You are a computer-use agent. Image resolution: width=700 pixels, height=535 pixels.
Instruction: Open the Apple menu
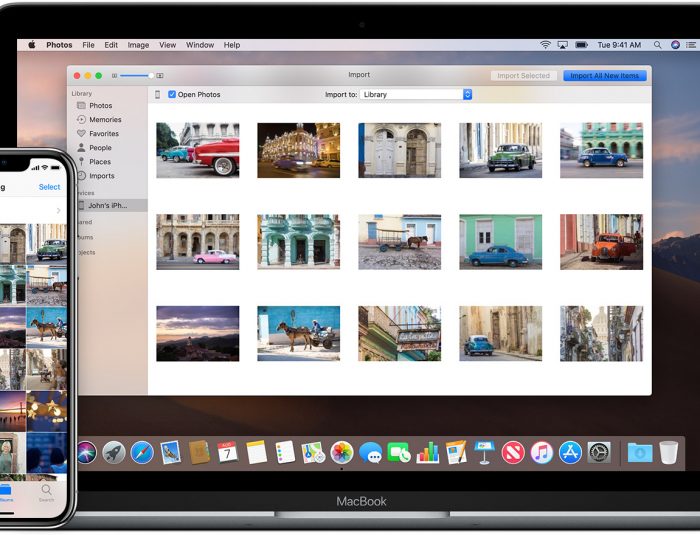[x=32, y=45]
